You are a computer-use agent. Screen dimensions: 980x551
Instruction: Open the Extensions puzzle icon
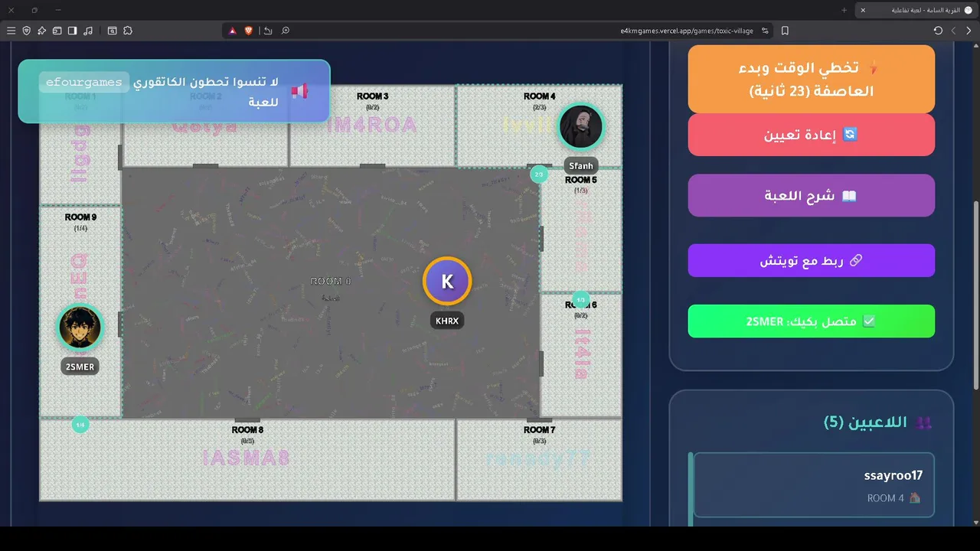pyautogui.click(x=127, y=31)
